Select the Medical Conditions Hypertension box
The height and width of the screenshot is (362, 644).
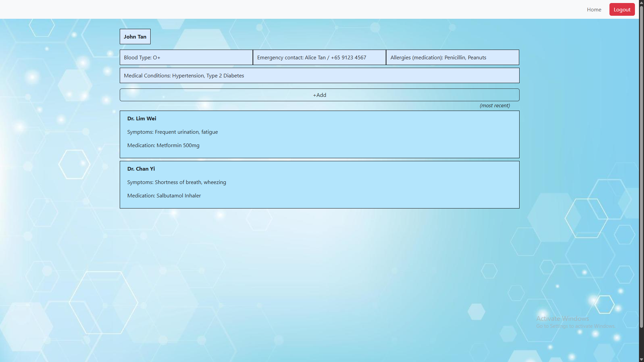(x=319, y=75)
